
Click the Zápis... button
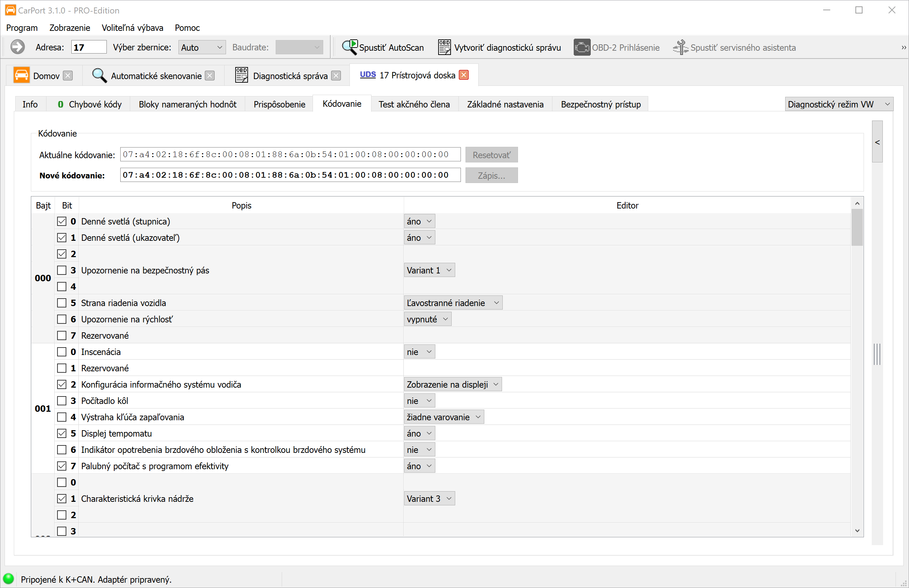tap(491, 176)
